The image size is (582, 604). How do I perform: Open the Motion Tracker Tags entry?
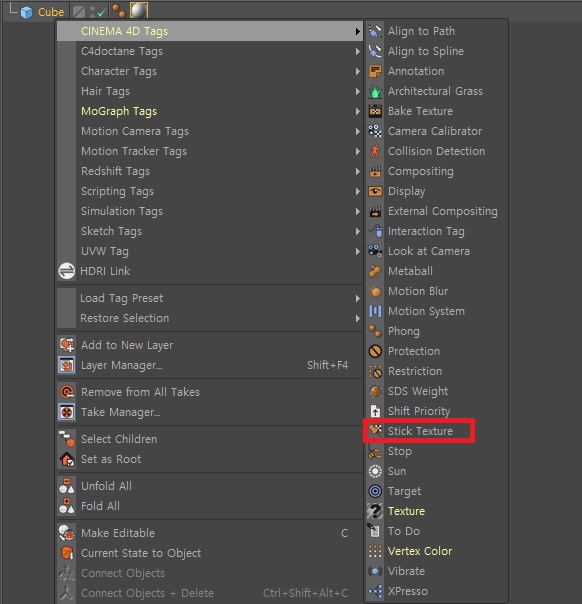[x=210, y=151]
